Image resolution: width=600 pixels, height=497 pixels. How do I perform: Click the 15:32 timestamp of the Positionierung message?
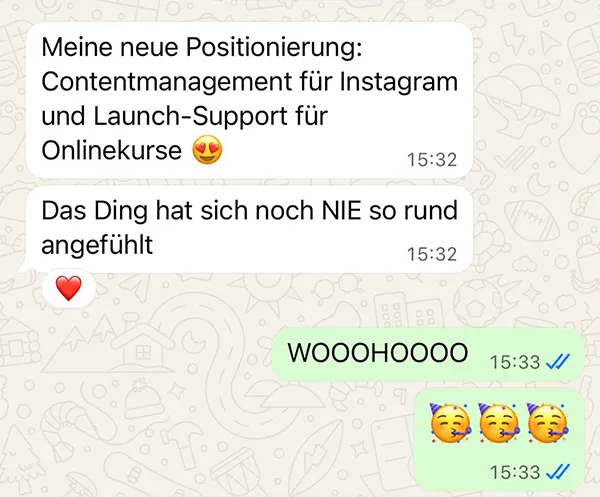pyautogui.click(x=432, y=160)
